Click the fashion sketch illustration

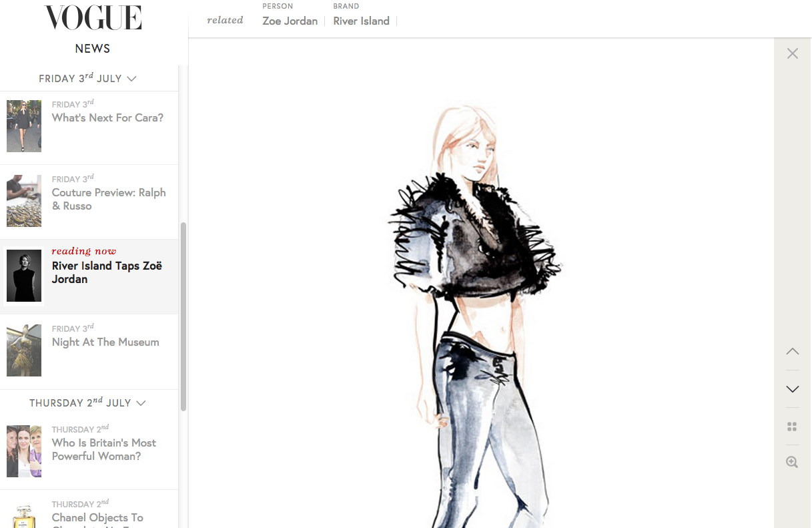[475, 314]
